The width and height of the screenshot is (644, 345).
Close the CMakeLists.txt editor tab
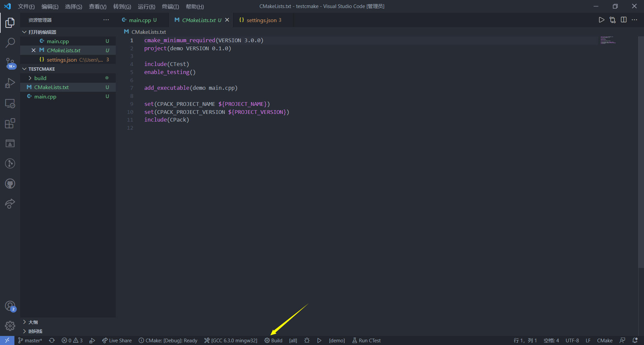(x=227, y=20)
